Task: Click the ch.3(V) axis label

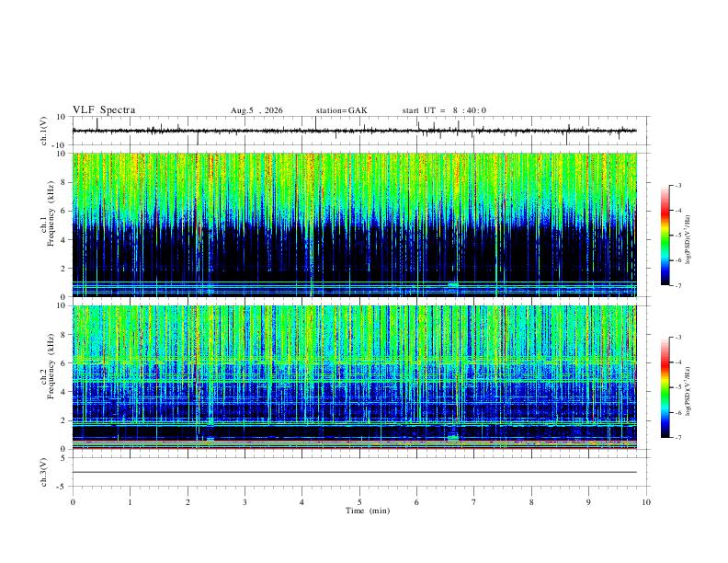Action: pos(44,473)
